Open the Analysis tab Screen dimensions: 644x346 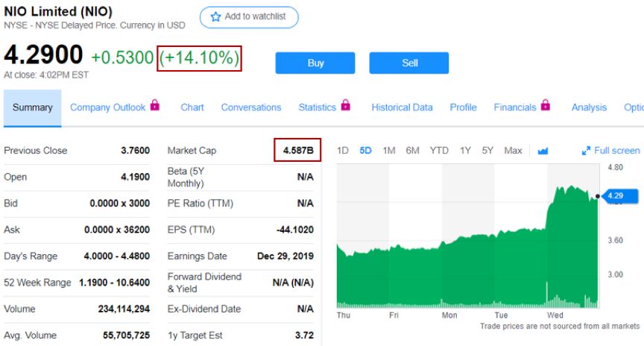[589, 107]
